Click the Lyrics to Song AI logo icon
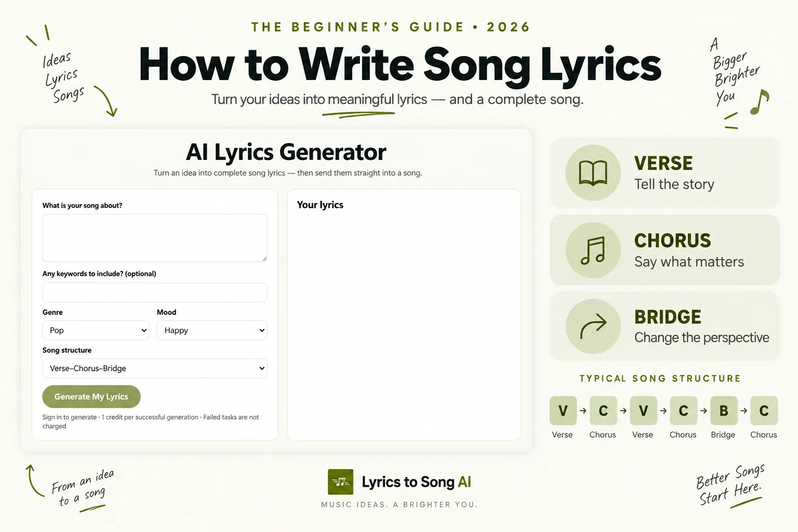 point(340,482)
